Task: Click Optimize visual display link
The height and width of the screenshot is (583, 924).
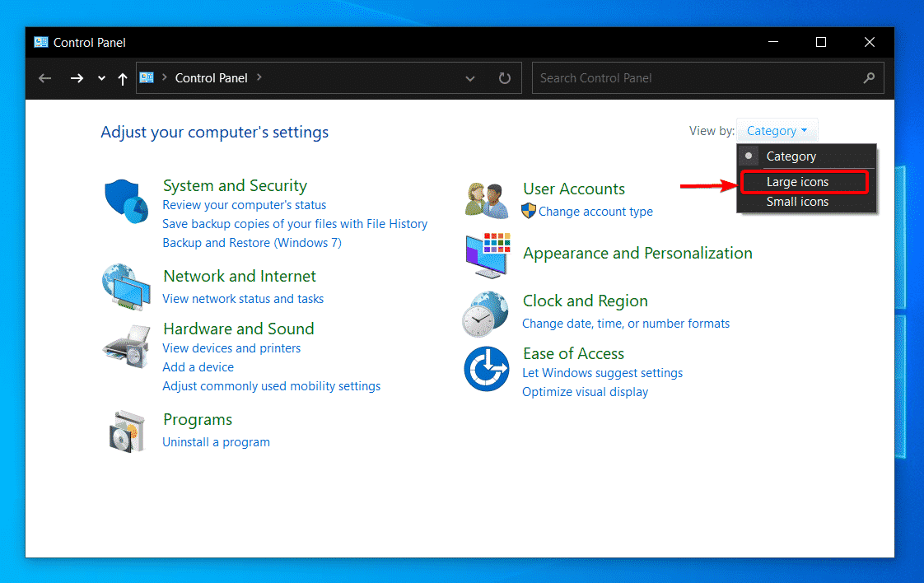Action: coord(585,392)
